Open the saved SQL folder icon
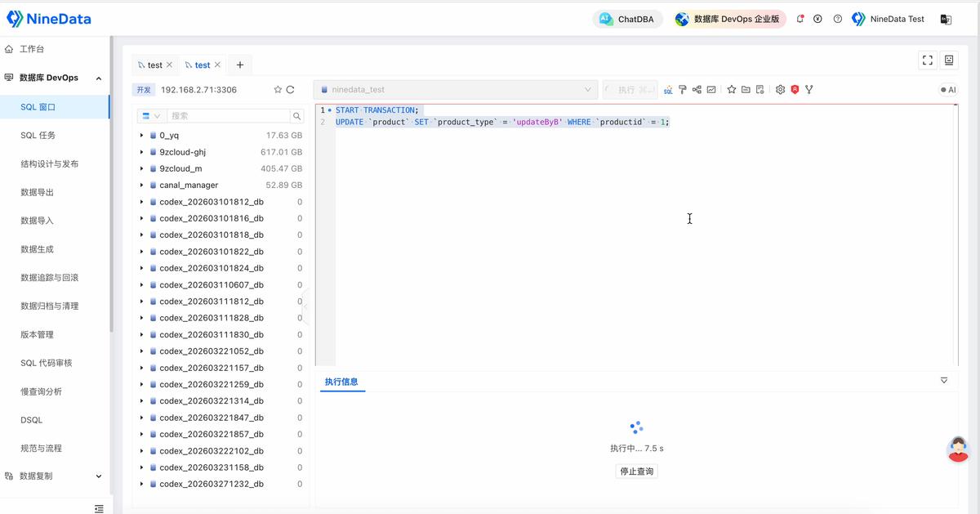 (746, 90)
